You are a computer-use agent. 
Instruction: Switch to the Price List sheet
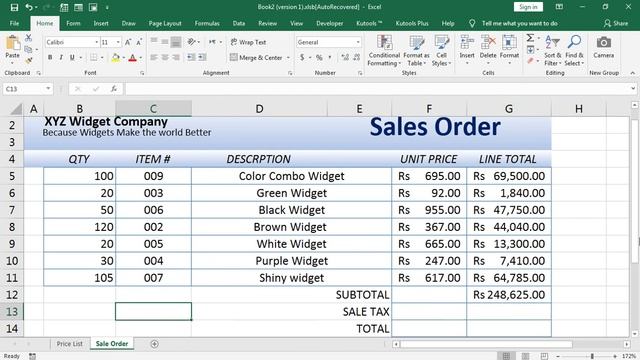point(69,344)
